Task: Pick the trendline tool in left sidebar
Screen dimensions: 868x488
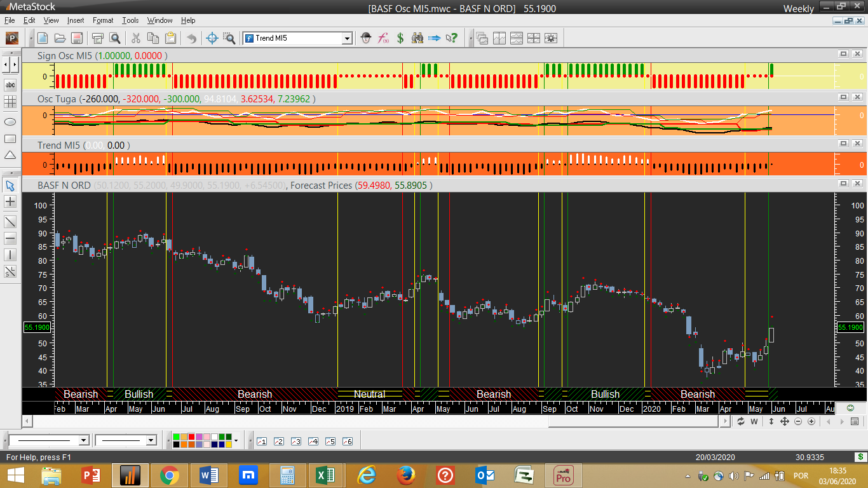Action: [10, 221]
